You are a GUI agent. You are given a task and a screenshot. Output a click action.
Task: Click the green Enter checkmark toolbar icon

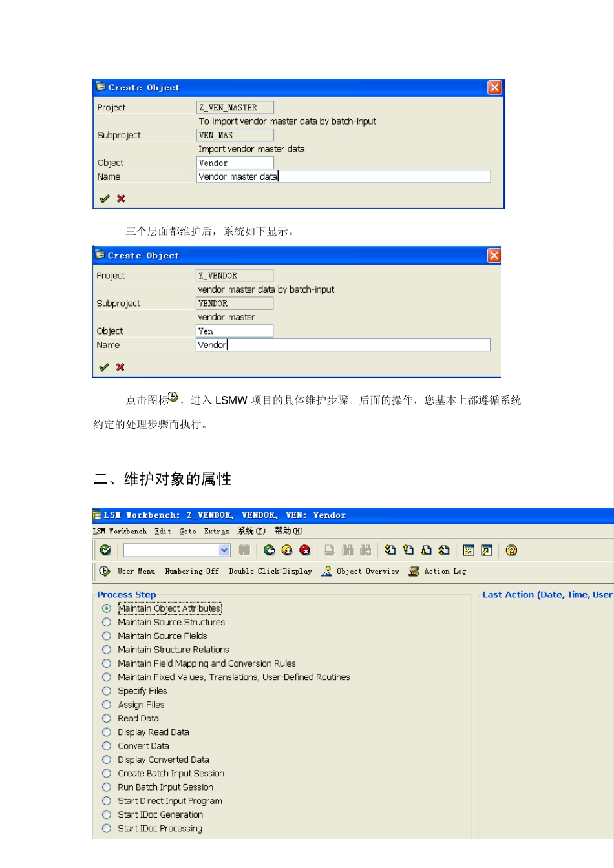click(x=105, y=550)
